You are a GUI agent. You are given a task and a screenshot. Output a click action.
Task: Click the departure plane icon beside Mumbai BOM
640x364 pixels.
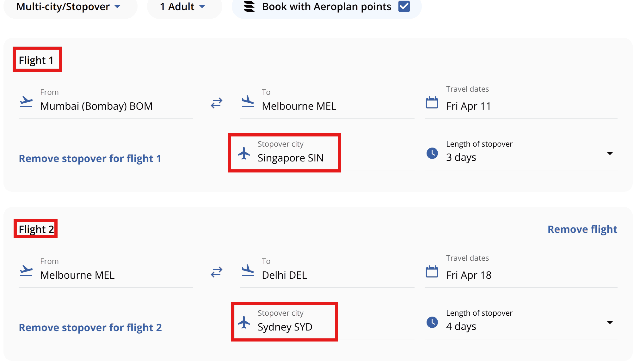(x=26, y=102)
